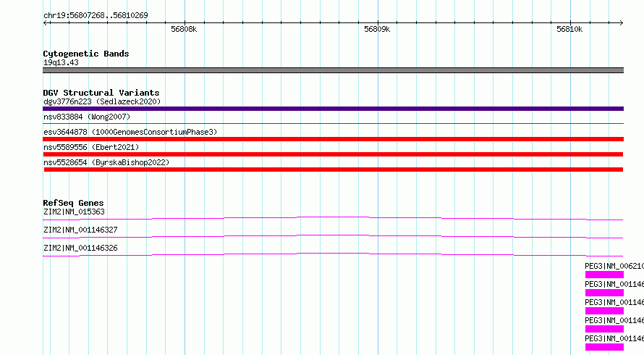Select the 56809k ruler label
644x355 pixels.
(x=377, y=29)
